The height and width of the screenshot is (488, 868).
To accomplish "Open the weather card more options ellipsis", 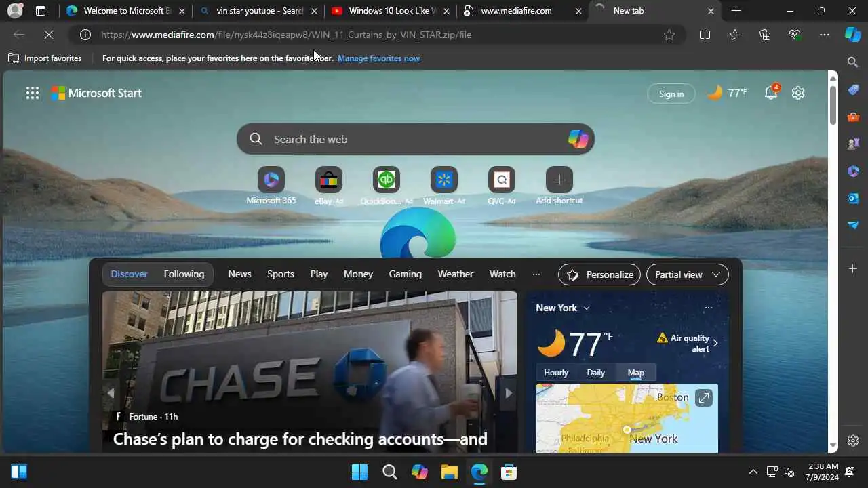I will (708, 308).
